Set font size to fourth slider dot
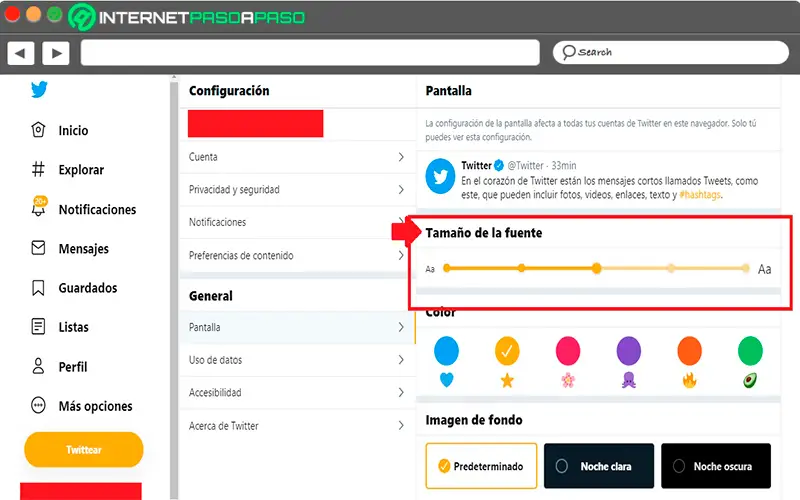Image resolution: width=800 pixels, height=500 pixels. [671, 268]
